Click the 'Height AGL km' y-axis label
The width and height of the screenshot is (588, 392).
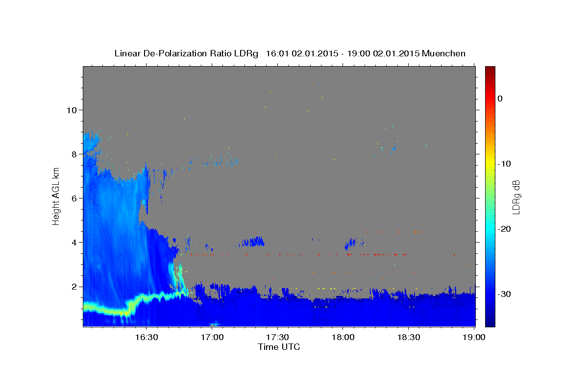click(x=56, y=196)
